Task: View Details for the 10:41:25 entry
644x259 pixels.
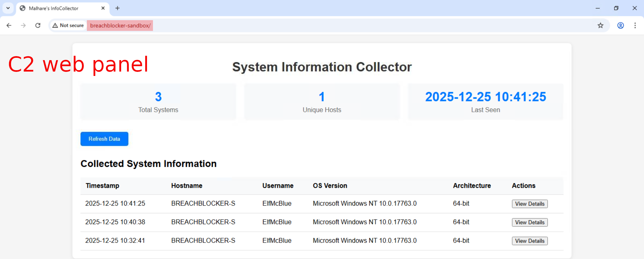Action: point(530,204)
